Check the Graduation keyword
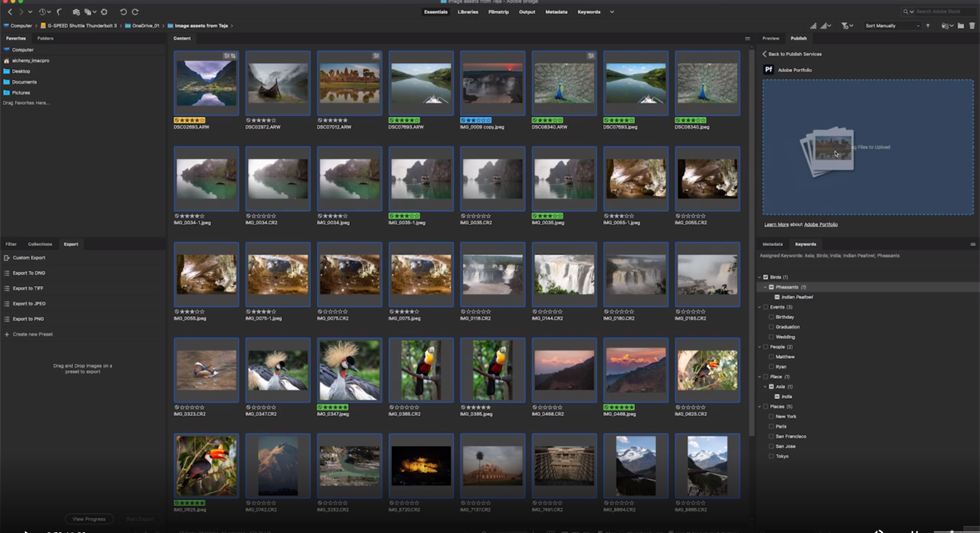Screen dimensions: 980x533 click(771, 327)
